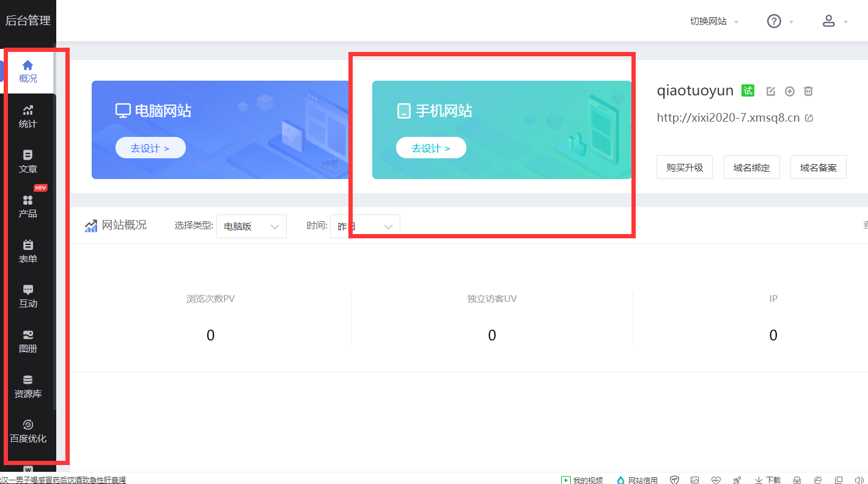Viewport: 868px width, 484px height.
Task: Expand the 选择类型 dropdown showing 电脑版
Action: [x=251, y=226]
